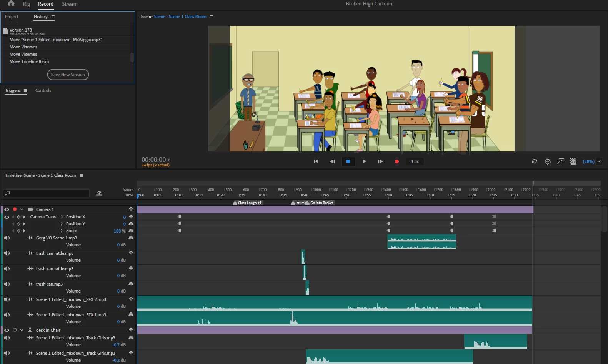Hide the Camera 1 track

(x=7, y=209)
